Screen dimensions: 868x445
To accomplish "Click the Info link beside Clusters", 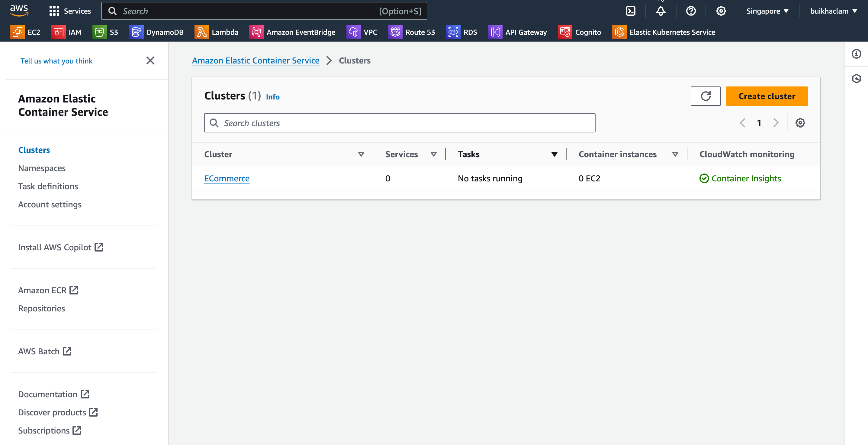I will pos(273,97).
